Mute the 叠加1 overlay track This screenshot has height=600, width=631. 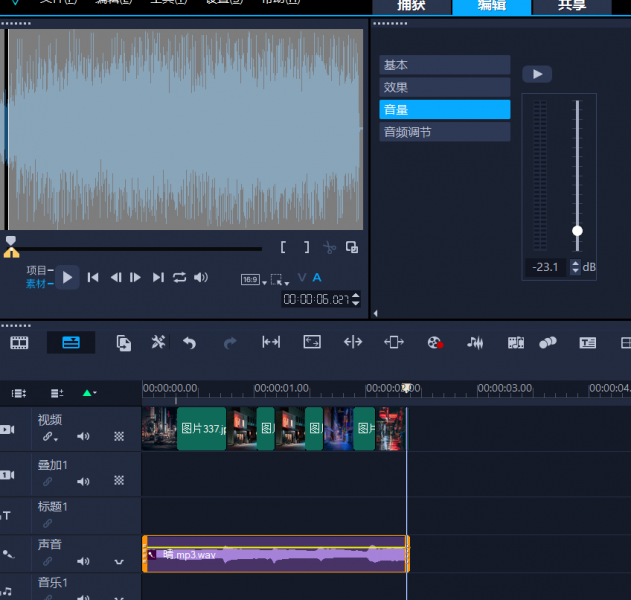(x=83, y=481)
